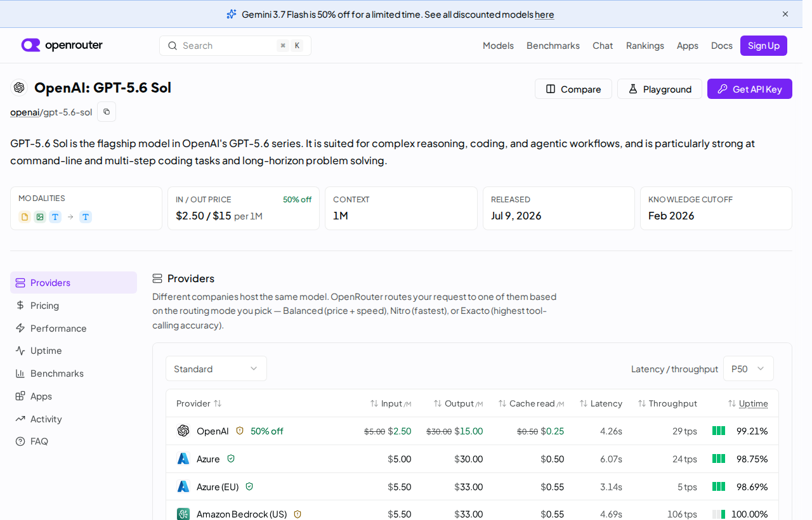Click the shield badge next to Amazon Bedrock (US)
Image resolution: width=812 pixels, height=520 pixels.
coord(298,514)
